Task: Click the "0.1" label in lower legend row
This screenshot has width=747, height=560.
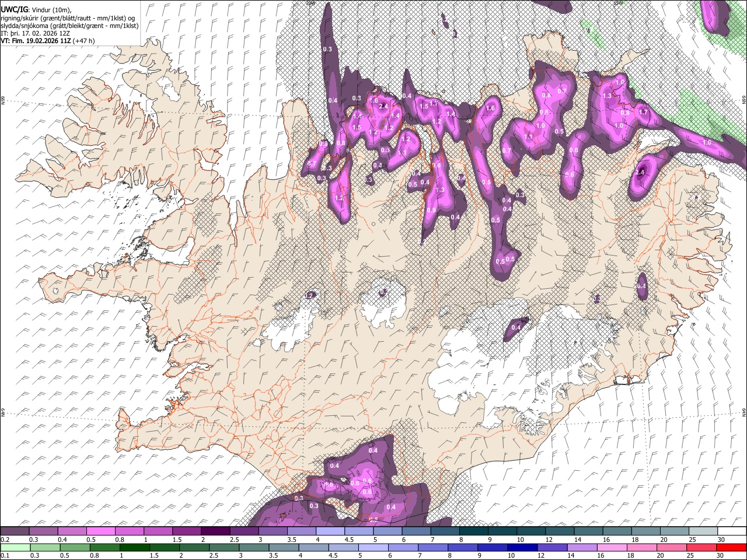Action: pyautogui.click(x=5, y=555)
